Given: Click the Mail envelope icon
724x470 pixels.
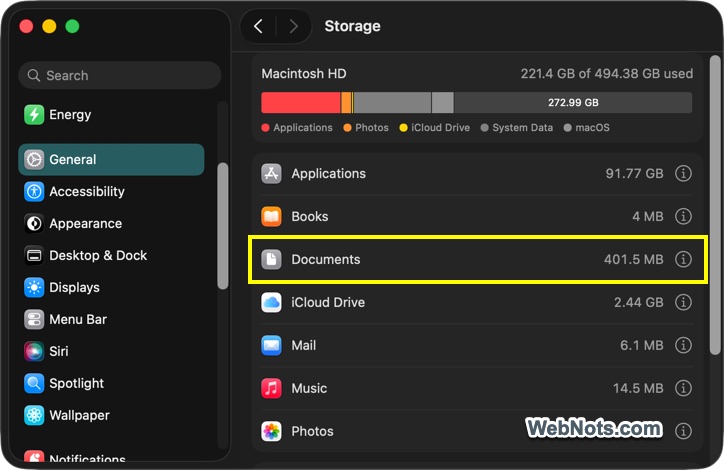Looking at the screenshot, I should pos(272,345).
